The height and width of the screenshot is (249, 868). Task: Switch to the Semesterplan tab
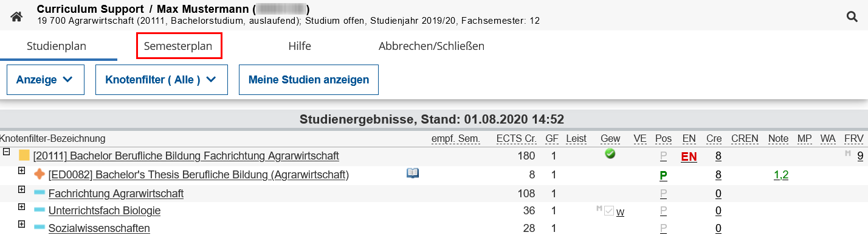pyautogui.click(x=178, y=46)
